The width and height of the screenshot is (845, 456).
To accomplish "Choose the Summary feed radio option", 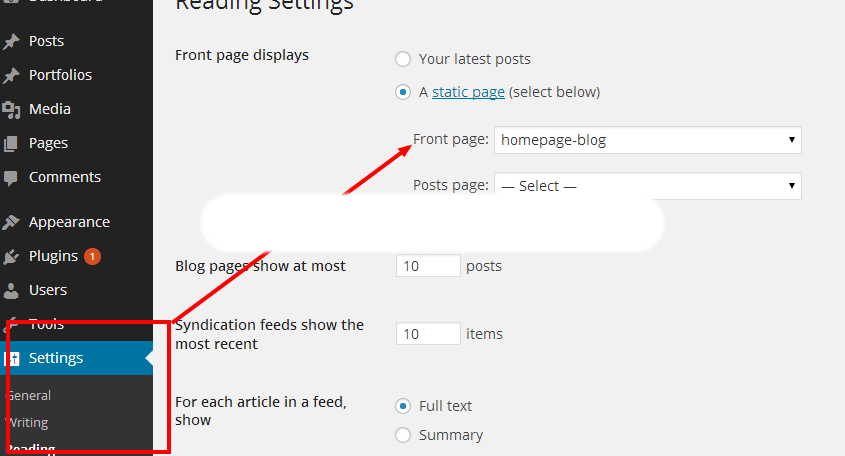I will pos(403,435).
